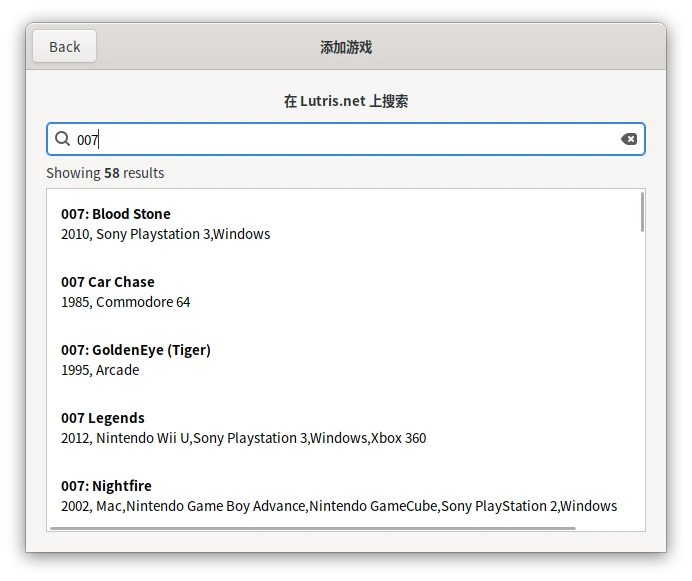The height and width of the screenshot is (581, 692).
Task: Select the 007 Car Chase result
Action: point(108,282)
